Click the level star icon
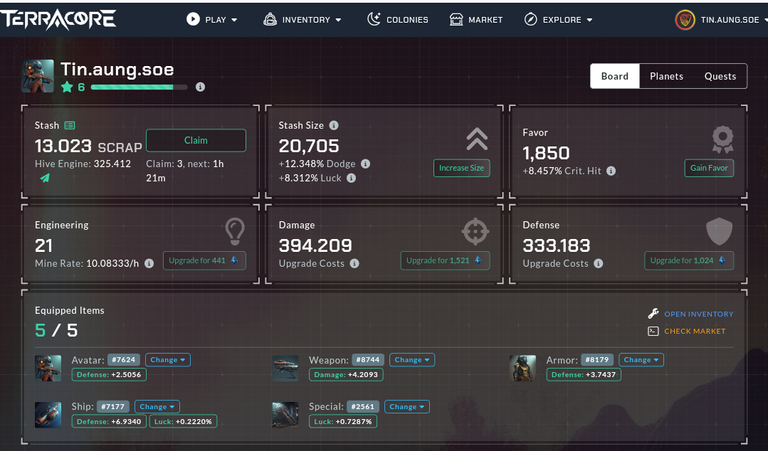The image size is (768, 451). coord(67,87)
